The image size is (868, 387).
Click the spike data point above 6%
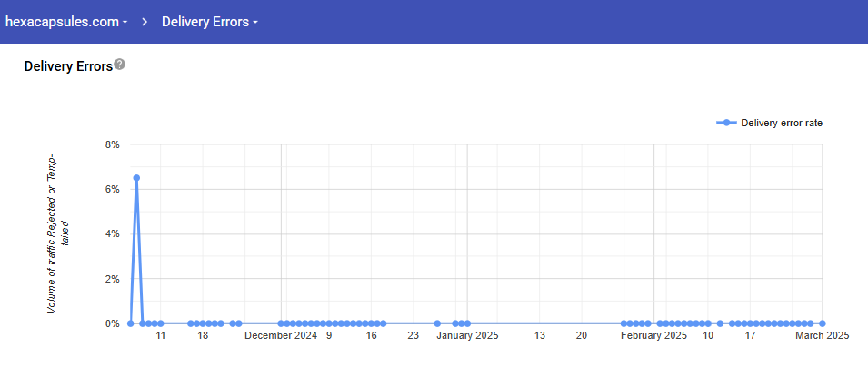tap(136, 178)
